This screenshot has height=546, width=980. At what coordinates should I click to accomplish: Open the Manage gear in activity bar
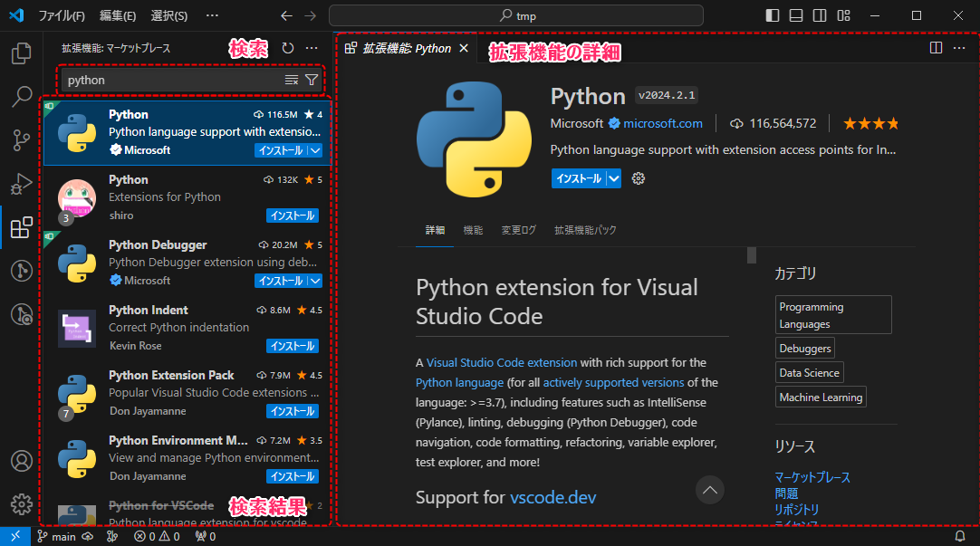(x=21, y=504)
